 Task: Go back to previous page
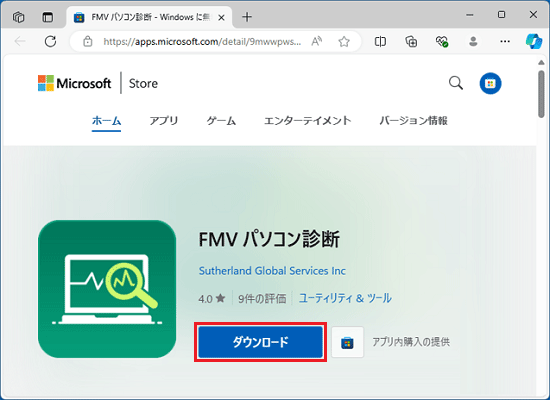pos(20,41)
